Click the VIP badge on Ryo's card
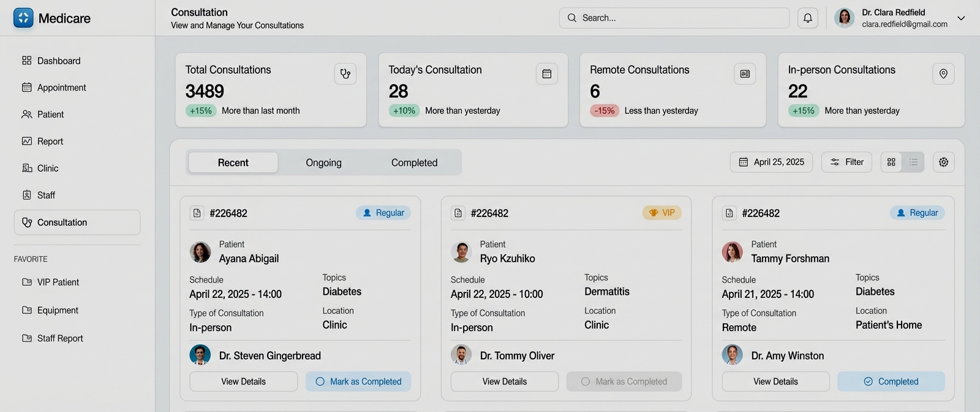This screenshot has height=412, width=980. (661, 213)
